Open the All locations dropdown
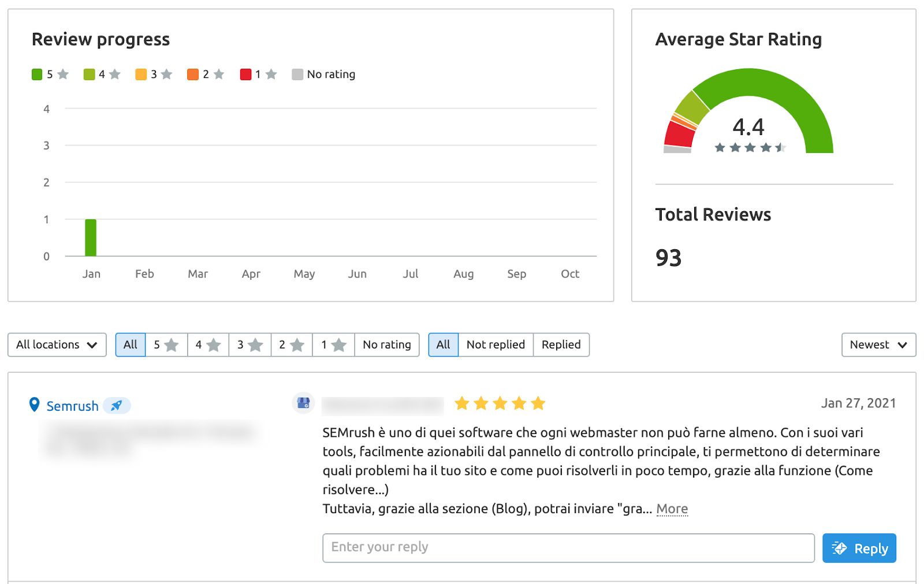Image resolution: width=924 pixels, height=584 pixels. tap(57, 345)
